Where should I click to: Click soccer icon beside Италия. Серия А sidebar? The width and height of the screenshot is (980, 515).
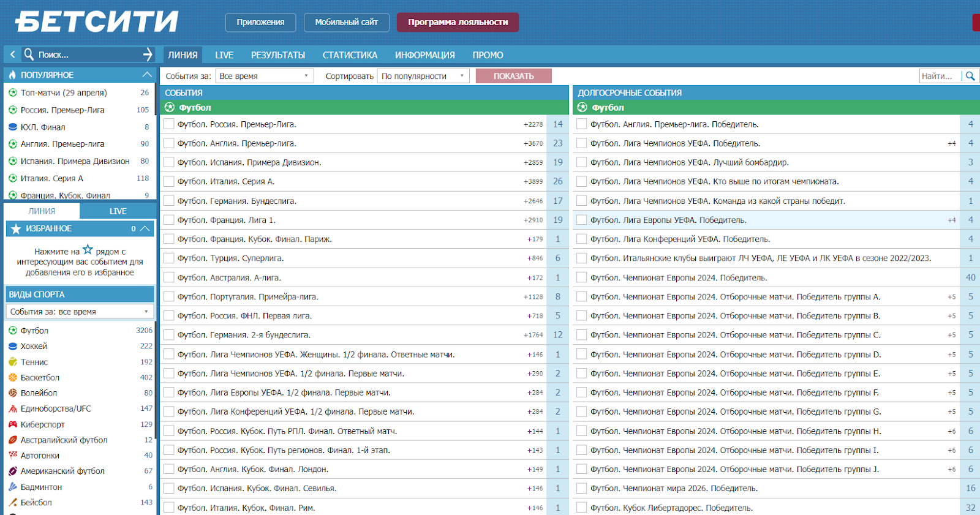tap(13, 178)
